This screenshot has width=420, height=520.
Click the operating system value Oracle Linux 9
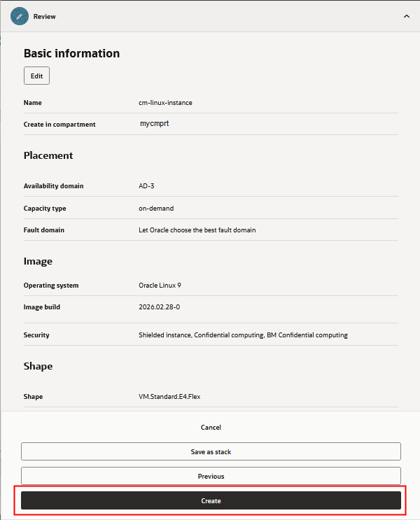(x=160, y=286)
